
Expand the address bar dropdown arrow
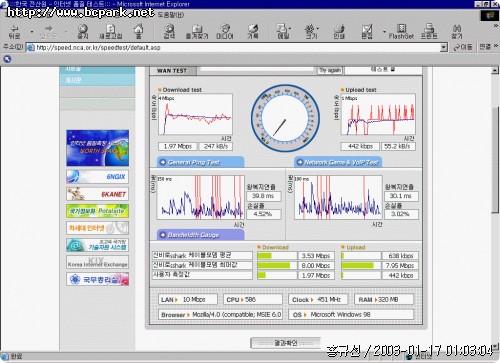[x=443, y=47]
